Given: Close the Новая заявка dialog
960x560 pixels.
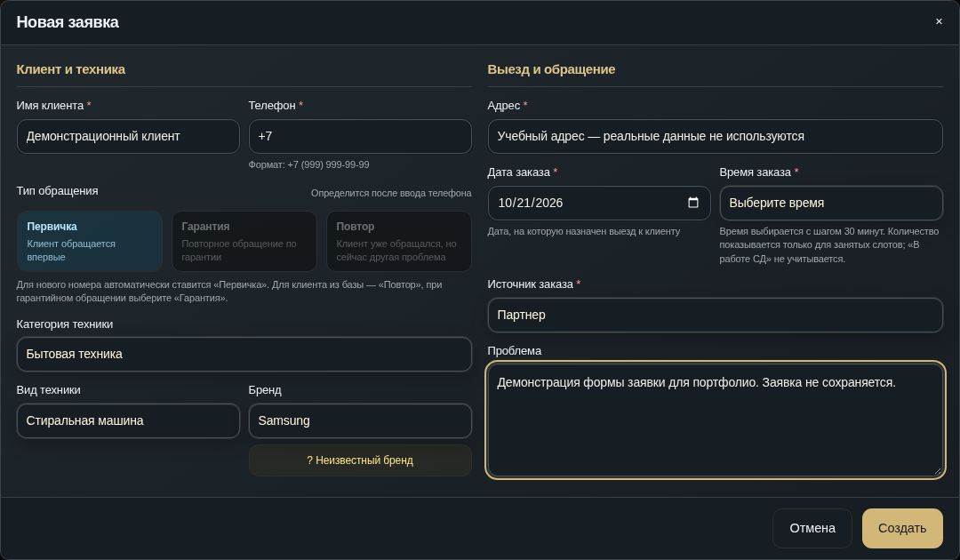Looking at the screenshot, I should (939, 21).
